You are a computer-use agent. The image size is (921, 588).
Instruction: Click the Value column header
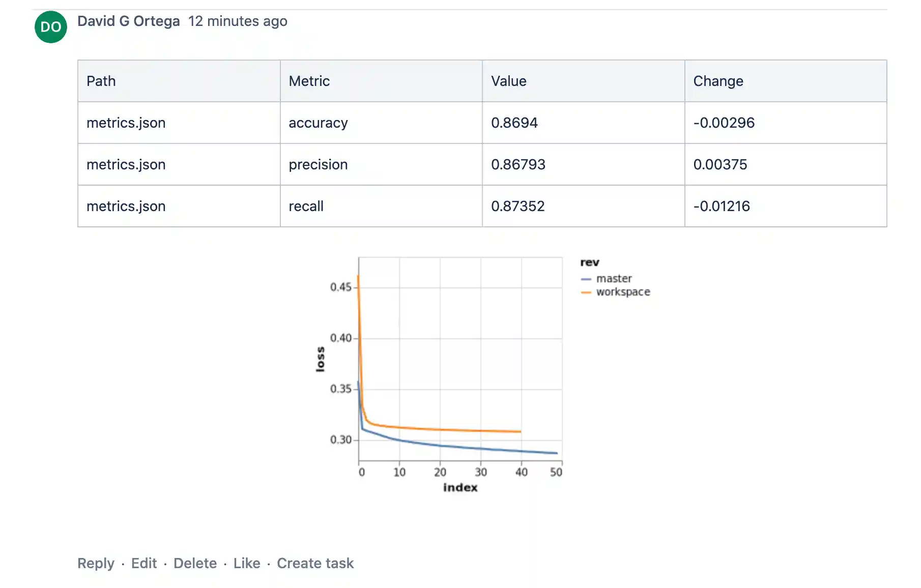[508, 81]
